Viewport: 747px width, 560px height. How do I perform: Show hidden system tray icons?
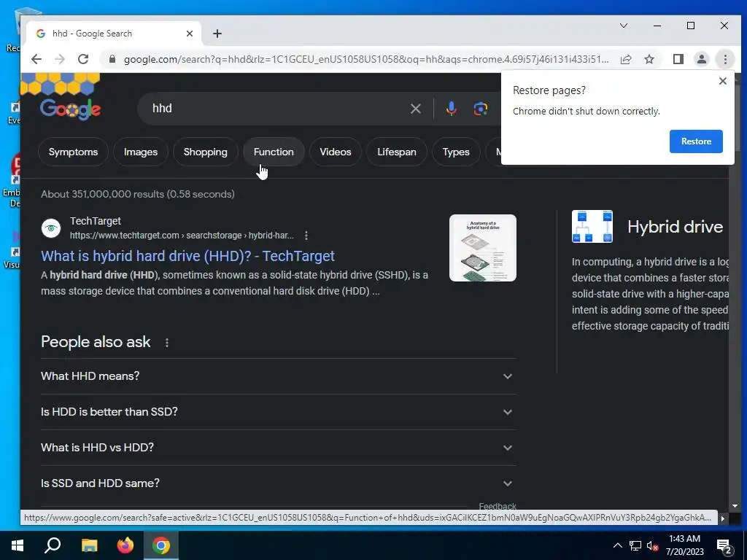tap(617, 545)
